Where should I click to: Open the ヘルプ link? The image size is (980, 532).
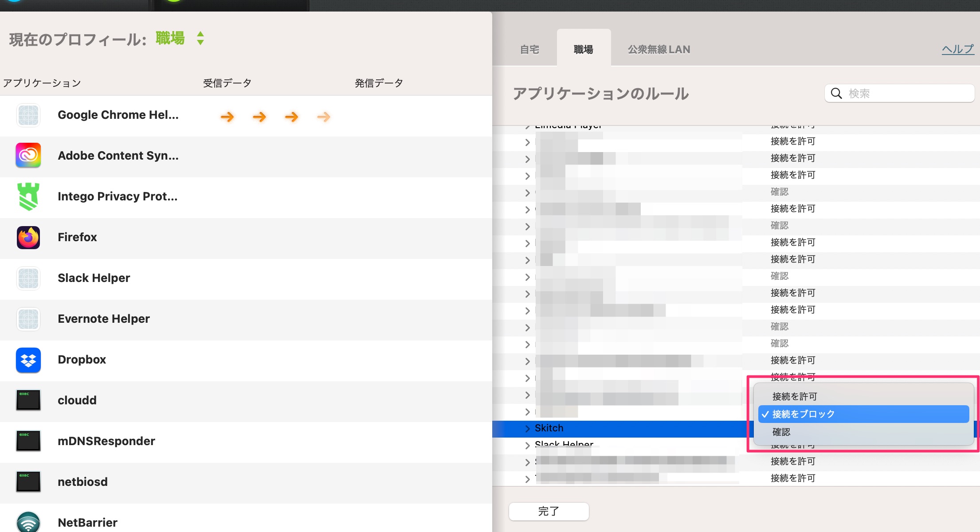(958, 49)
